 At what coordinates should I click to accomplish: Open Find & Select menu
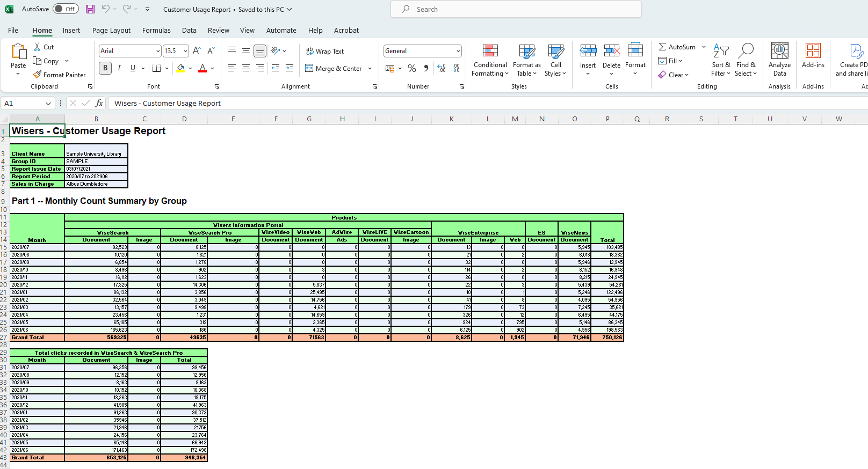746,60
